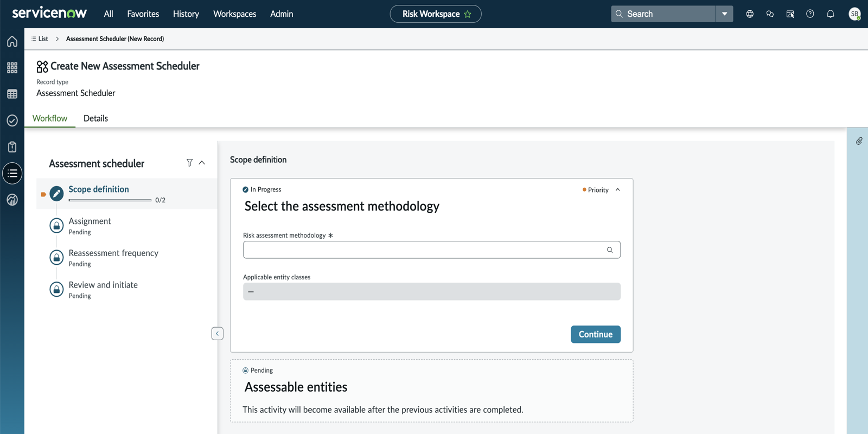868x434 pixels.
Task: Click the 0/2 progress count
Action: [x=160, y=200]
